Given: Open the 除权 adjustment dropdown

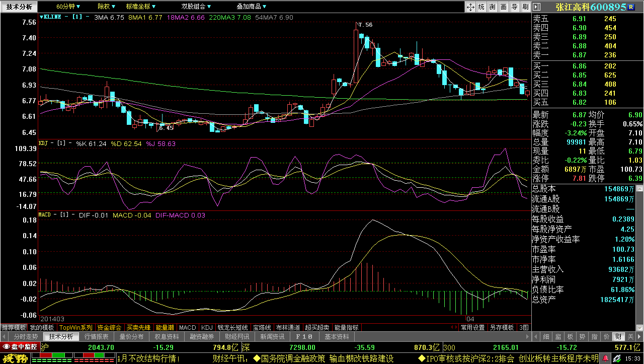Looking at the screenshot, I should coord(106,7).
